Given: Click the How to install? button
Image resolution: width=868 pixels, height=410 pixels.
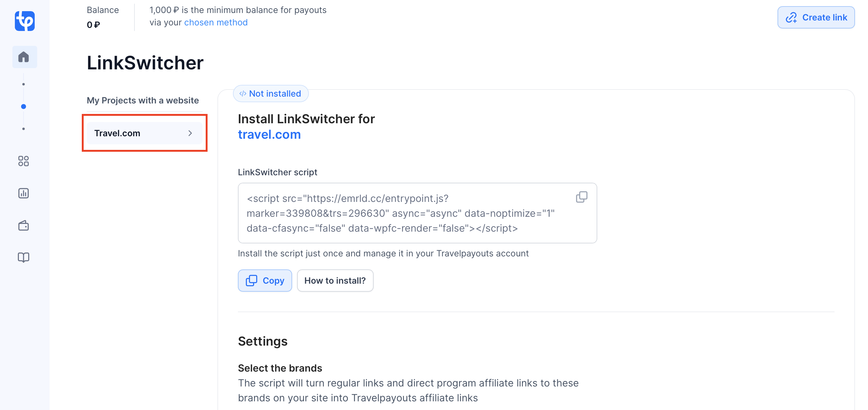Looking at the screenshot, I should pyautogui.click(x=335, y=280).
